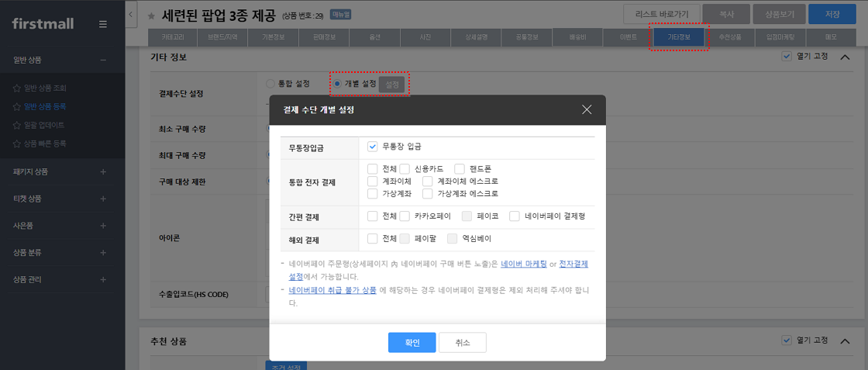Select the 통합 설정 radio button

[x=270, y=84]
